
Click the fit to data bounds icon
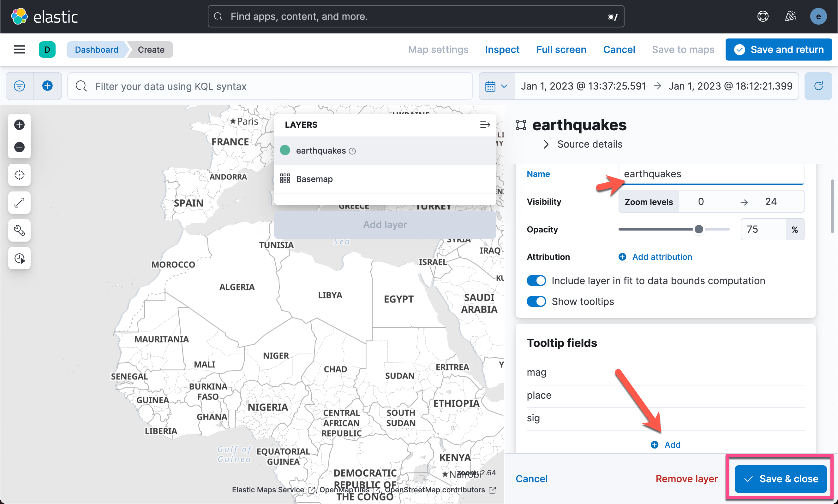[19, 175]
